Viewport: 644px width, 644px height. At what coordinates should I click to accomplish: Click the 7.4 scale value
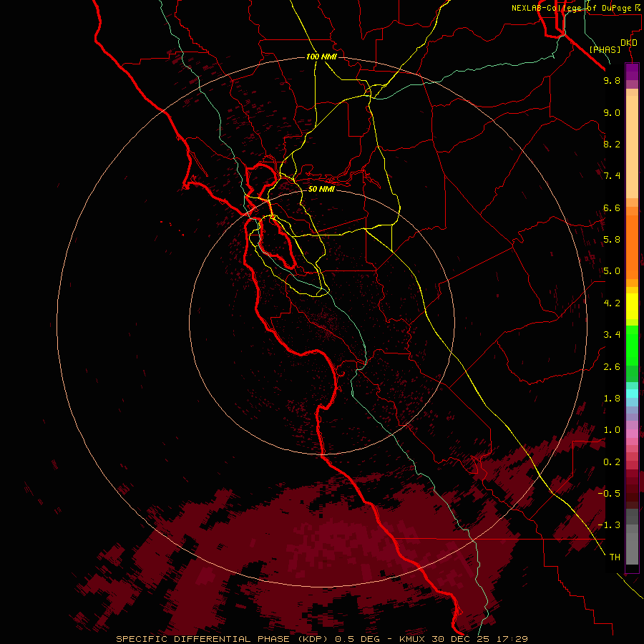612,176
